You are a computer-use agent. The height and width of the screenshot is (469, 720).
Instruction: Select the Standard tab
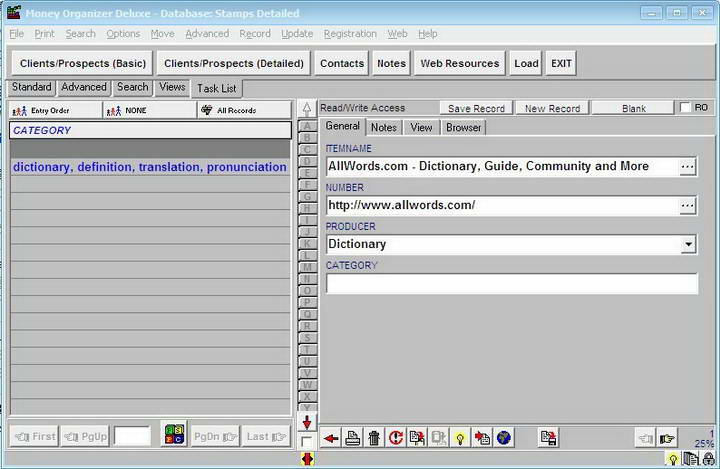click(32, 87)
